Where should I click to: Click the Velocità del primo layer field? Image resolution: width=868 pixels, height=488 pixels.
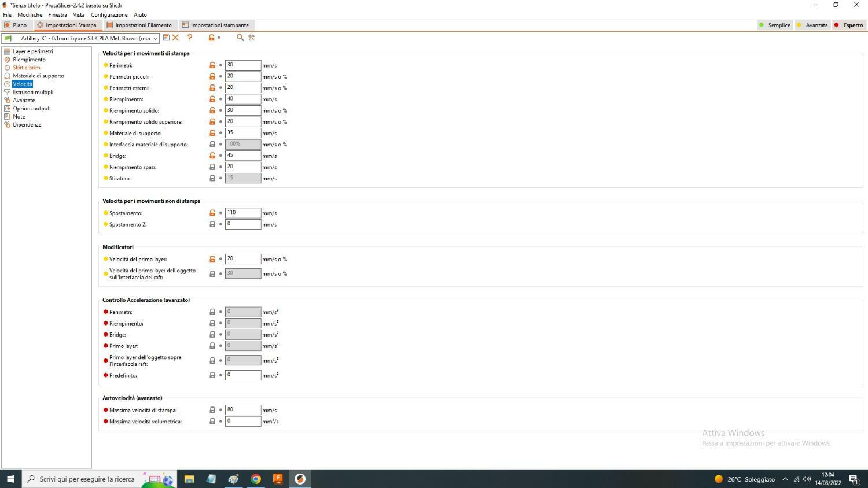pyautogui.click(x=243, y=258)
